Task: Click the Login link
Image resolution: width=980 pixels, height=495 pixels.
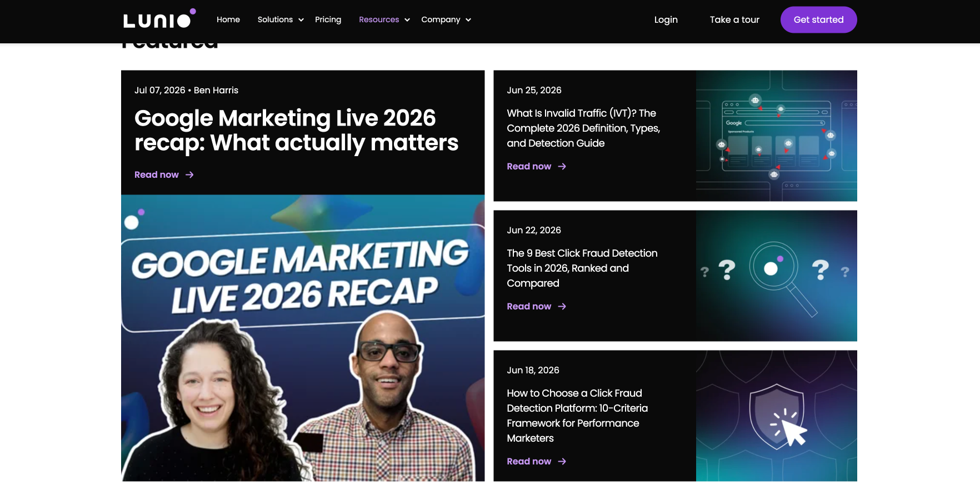Action: pyautogui.click(x=666, y=19)
